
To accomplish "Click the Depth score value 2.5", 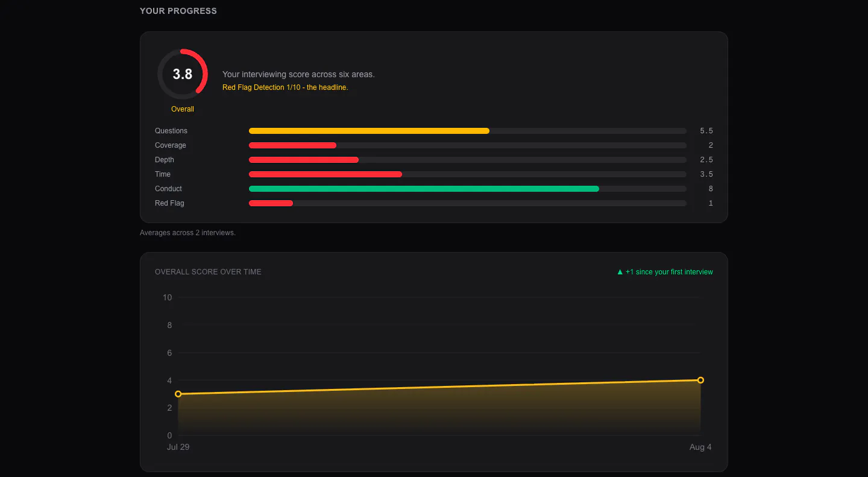I will 706,160.
